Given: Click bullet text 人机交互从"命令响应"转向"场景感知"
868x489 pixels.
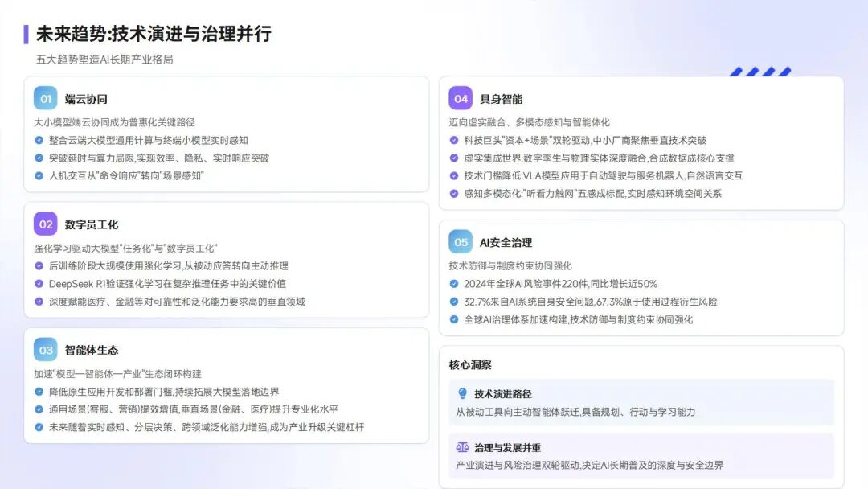Looking at the screenshot, I should pos(126,175).
